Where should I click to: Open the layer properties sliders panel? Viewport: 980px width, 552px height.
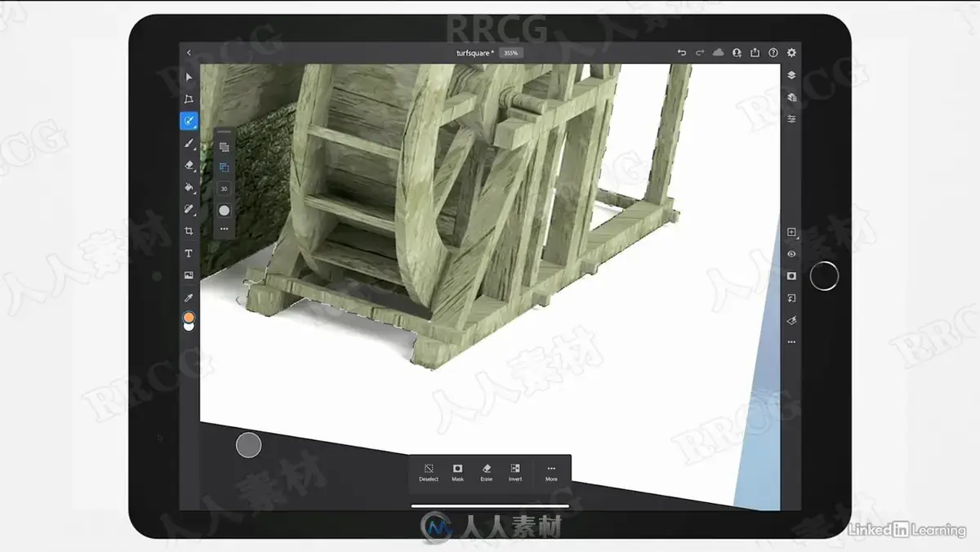pyautogui.click(x=791, y=119)
